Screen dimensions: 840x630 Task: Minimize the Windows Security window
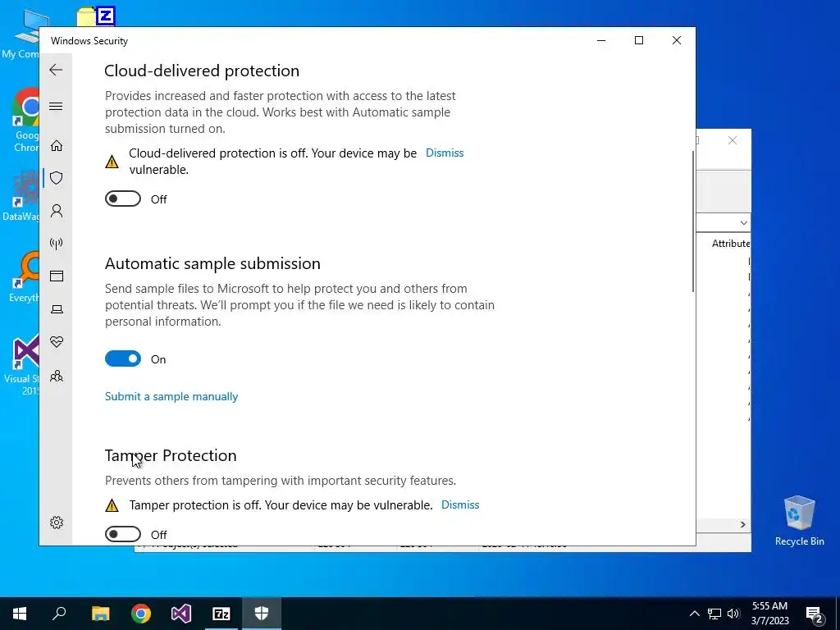[x=601, y=41]
